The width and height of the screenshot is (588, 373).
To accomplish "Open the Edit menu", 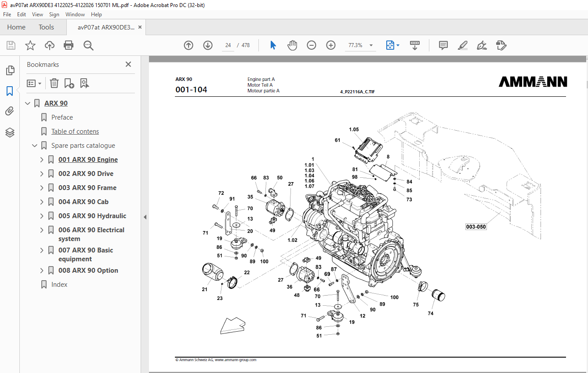I will pos(22,15).
